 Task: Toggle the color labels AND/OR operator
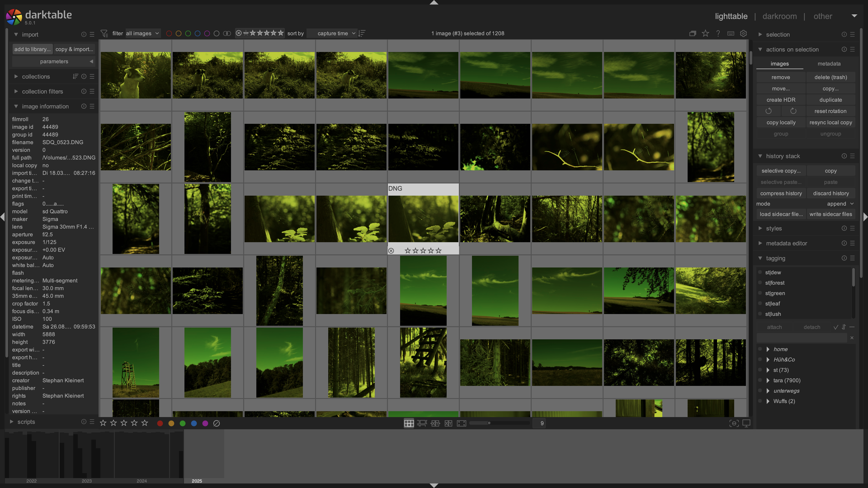pyautogui.click(x=227, y=33)
